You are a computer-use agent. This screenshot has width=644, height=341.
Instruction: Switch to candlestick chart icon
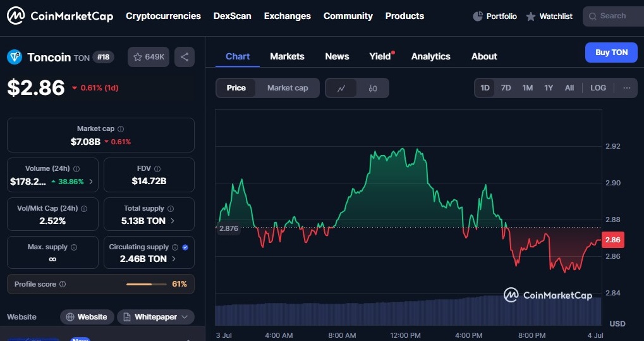click(x=373, y=88)
